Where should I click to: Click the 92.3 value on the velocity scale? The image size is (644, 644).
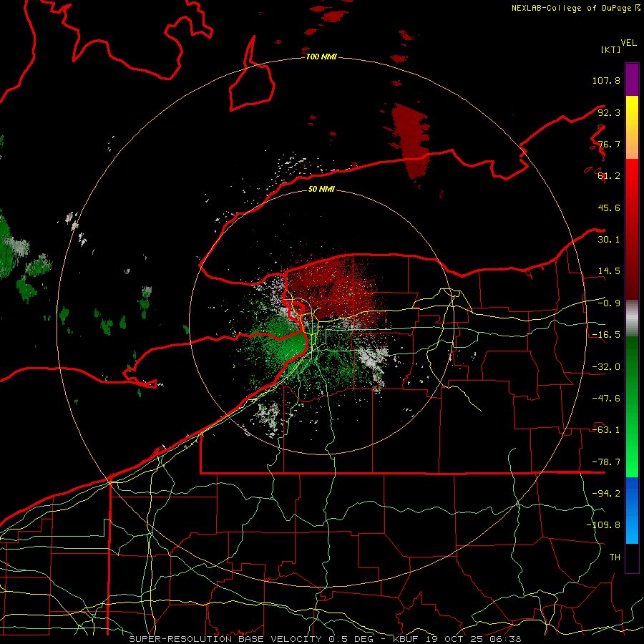609,112
